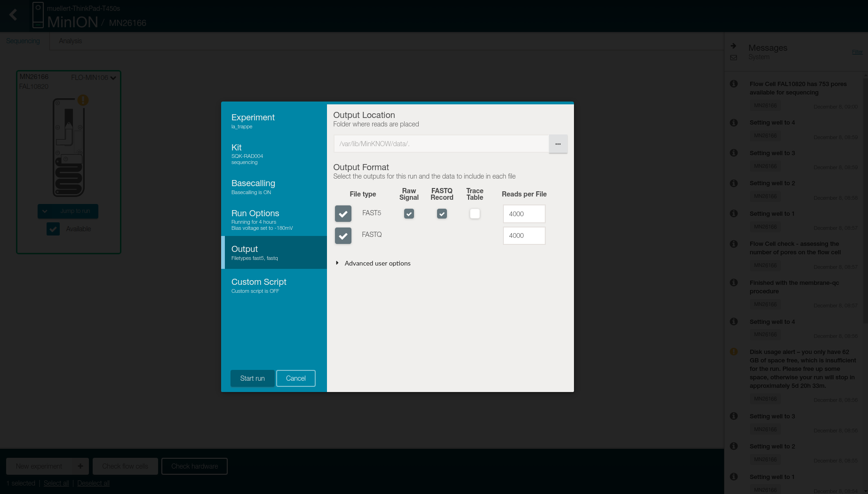This screenshot has height=494, width=868.
Task: Disable the FASTQ file type checkbox
Action: 343,235
